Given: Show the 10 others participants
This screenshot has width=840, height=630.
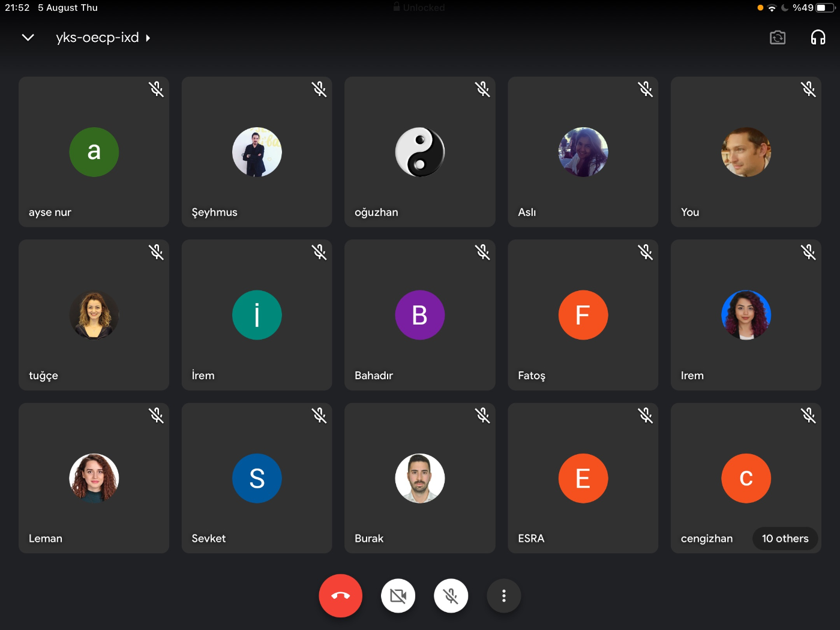Looking at the screenshot, I should tap(785, 538).
